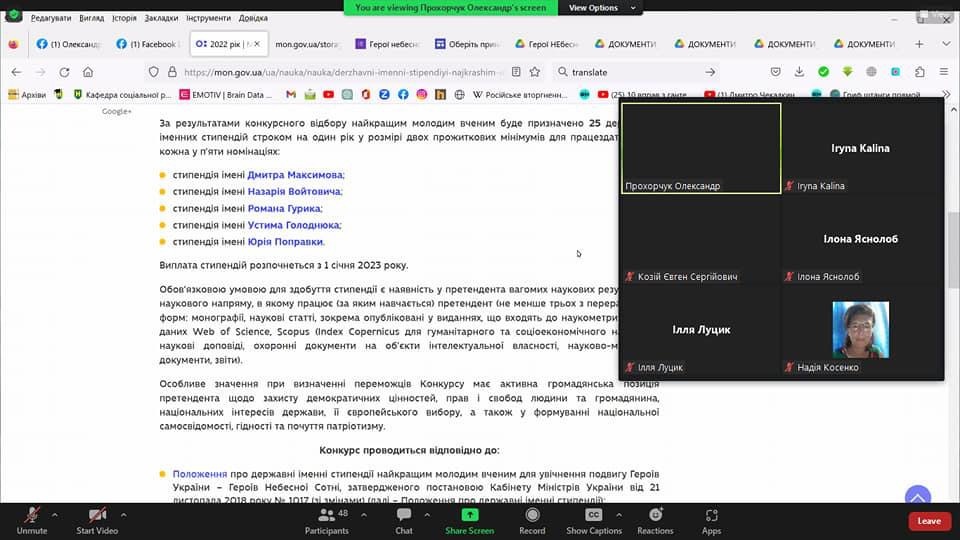
Task: Expand audio options arrow next to Unmute
Action: (55, 515)
